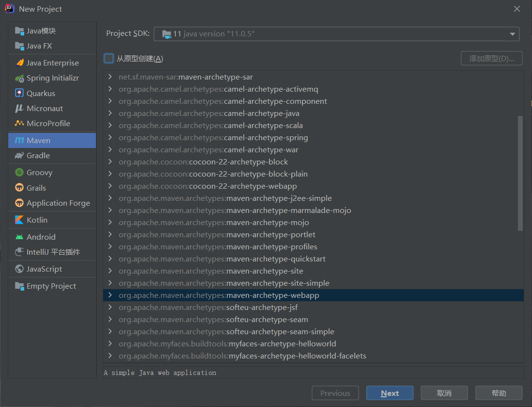Select camel-archetype-scala row
532x407 pixels.
tap(313, 125)
